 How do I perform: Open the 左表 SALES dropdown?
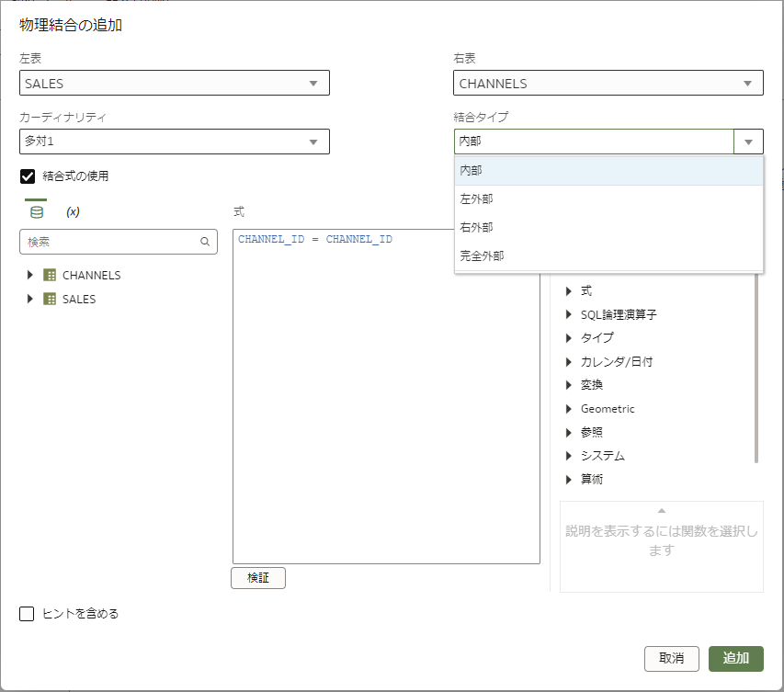[174, 83]
